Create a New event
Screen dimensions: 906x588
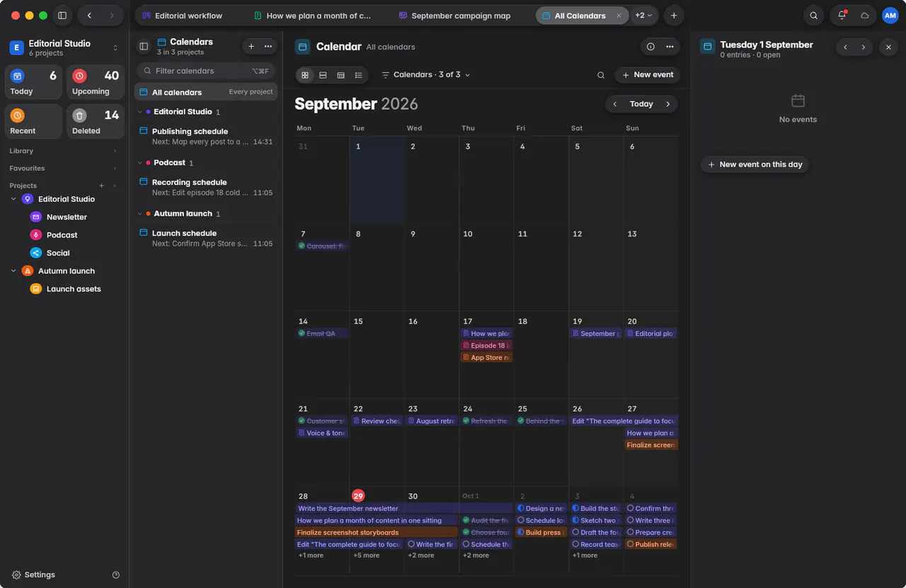[647, 75]
